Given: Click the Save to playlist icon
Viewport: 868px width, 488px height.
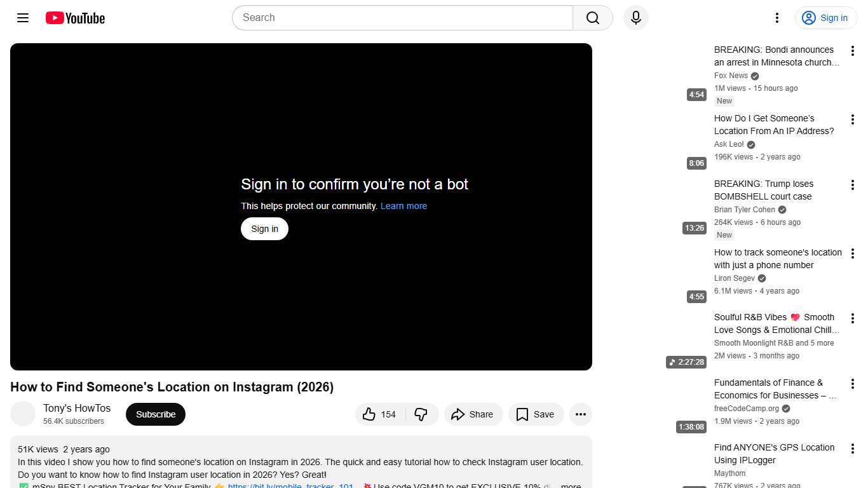Looking at the screenshot, I should [536, 414].
